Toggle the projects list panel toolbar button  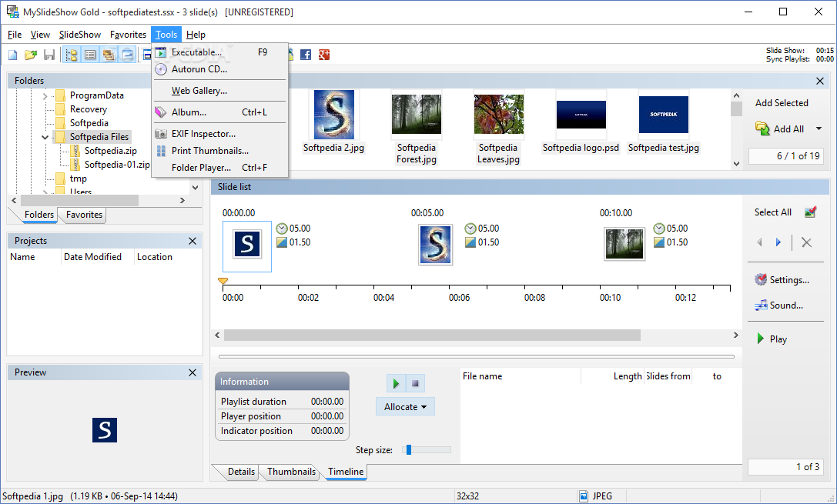click(90, 55)
